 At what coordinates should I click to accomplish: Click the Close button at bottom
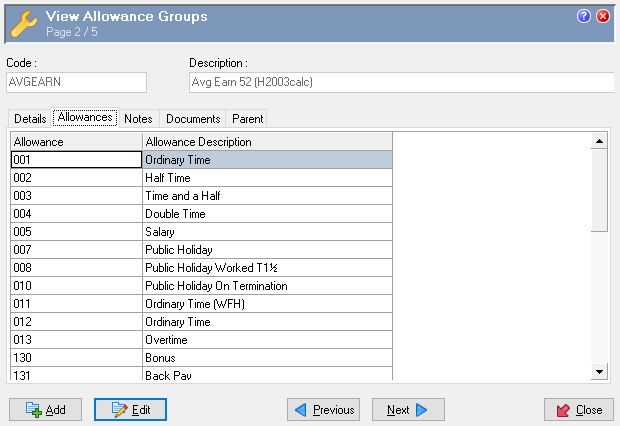(x=578, y=410)
